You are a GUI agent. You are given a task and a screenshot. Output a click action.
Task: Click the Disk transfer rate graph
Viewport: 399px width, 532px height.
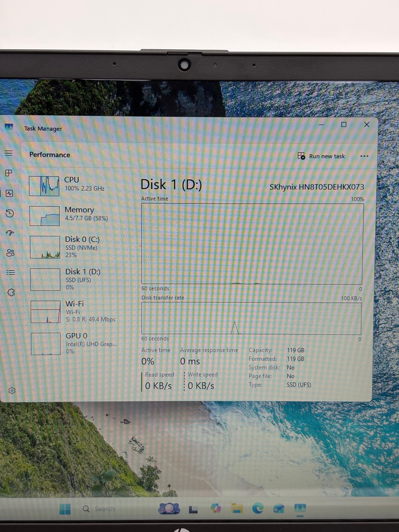tap(251, 318)
